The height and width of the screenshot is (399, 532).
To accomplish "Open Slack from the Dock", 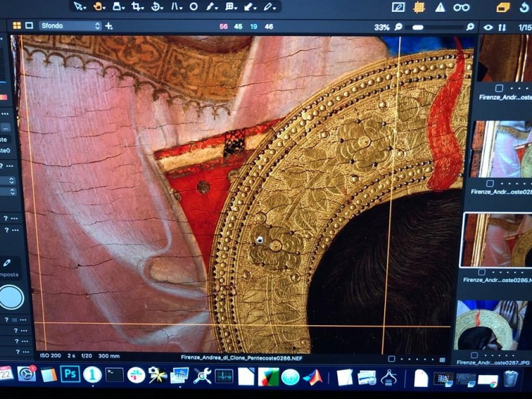I will pyautogui.click(x=136, y=375).
